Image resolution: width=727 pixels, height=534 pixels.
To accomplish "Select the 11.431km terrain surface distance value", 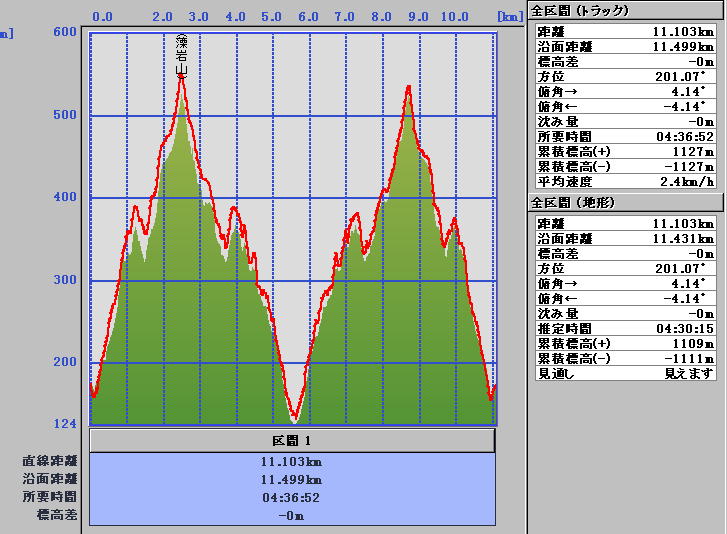I will pyautogui.click(x=682, y=239).
